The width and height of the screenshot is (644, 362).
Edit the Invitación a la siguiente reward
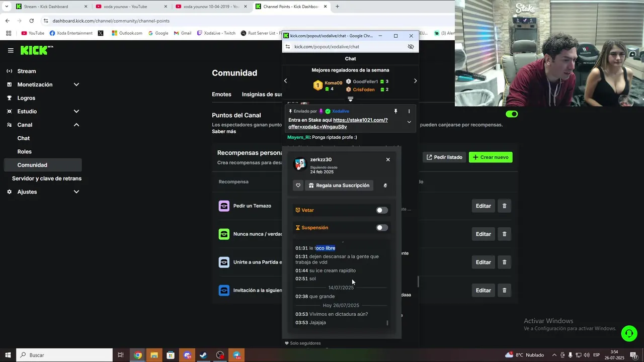tap(483, 290)
